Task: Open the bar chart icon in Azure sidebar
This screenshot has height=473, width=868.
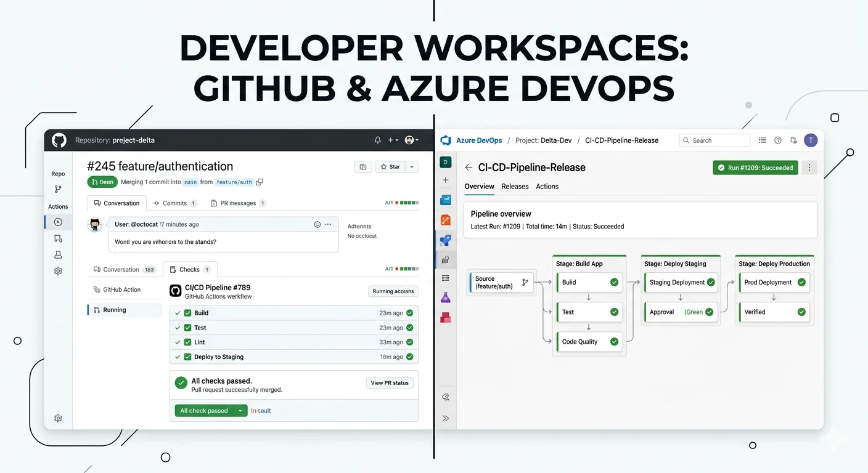Action: click(446, 259)
